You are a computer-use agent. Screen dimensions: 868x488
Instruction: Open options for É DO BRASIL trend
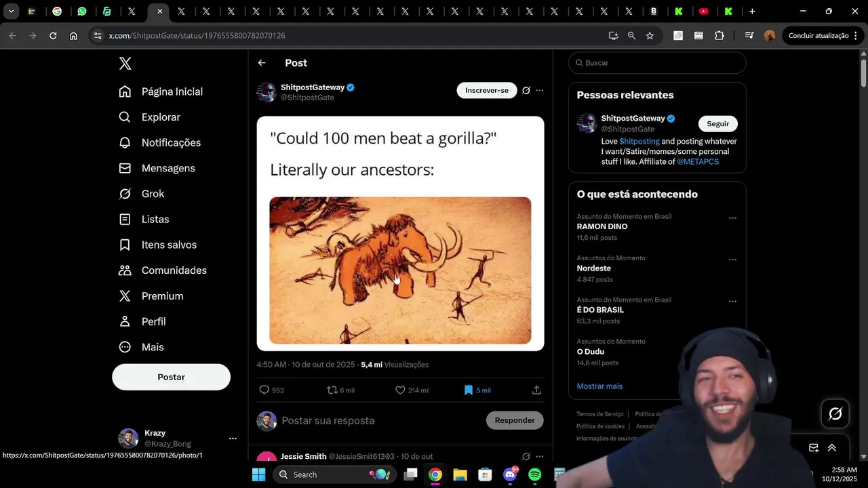pos(732,302)
